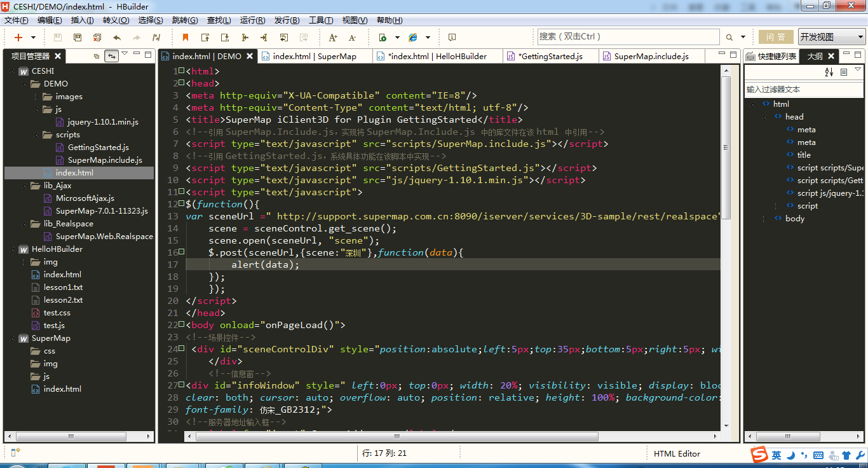Click collapse-all icon in 项目管理器 panel
The width and height of the screenshot is (868, 468).
pos(97,56)
